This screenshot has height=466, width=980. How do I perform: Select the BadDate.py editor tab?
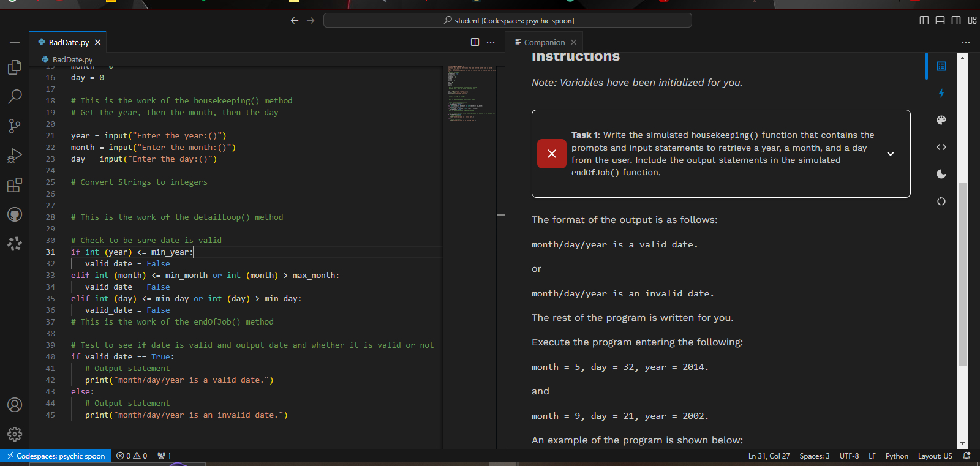[68, 42]
